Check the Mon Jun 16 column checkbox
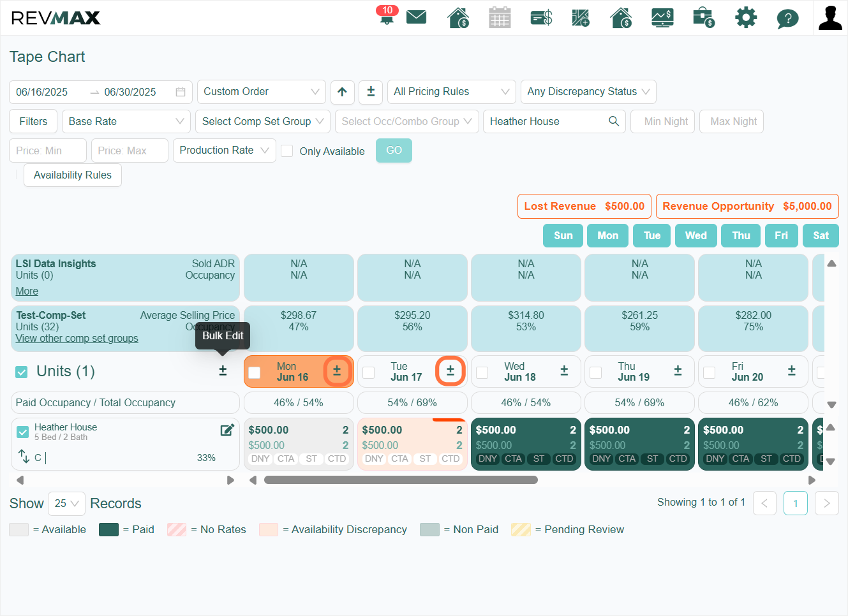848x616 pixels. [x=255, y=372]
